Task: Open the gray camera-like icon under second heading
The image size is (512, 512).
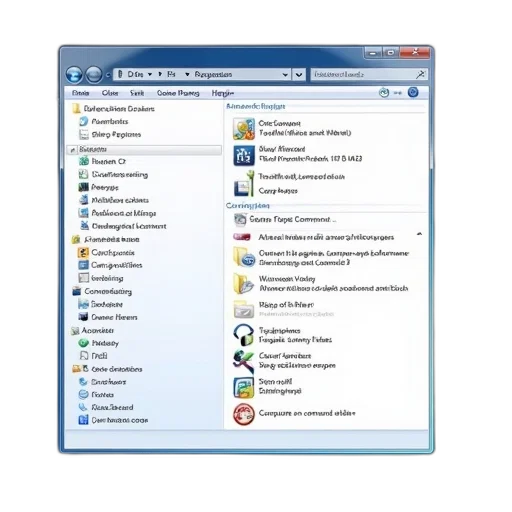Action: pos(240,219)
